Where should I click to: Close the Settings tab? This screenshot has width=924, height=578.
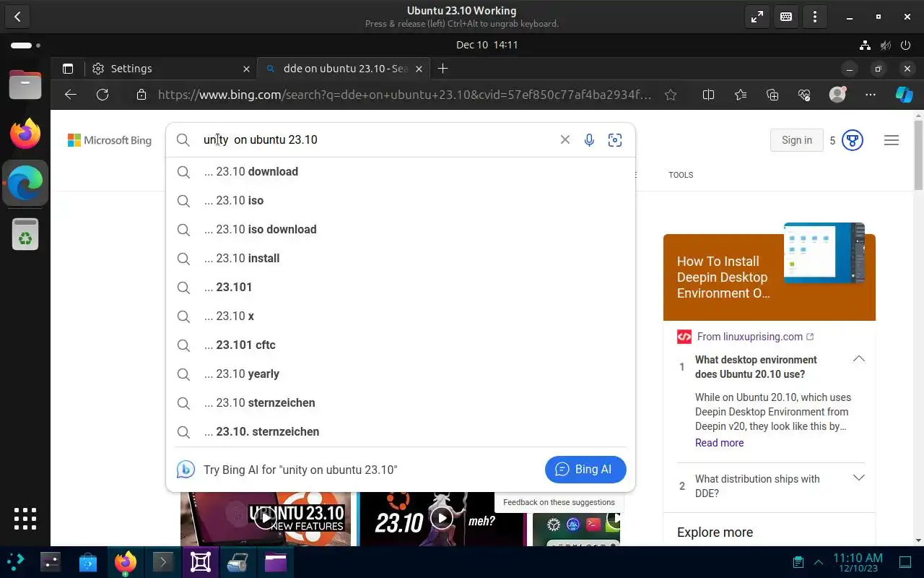(246, 69)
